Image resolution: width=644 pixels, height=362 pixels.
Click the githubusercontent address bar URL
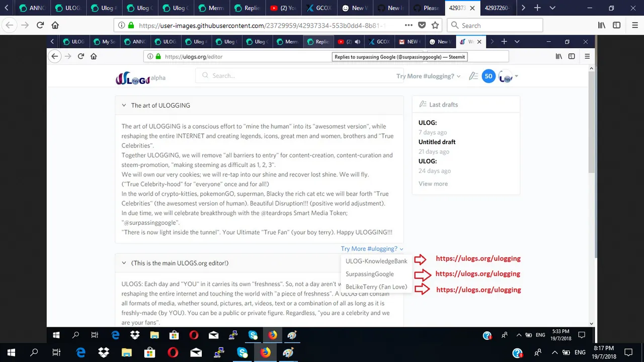[x=262, y=25]
